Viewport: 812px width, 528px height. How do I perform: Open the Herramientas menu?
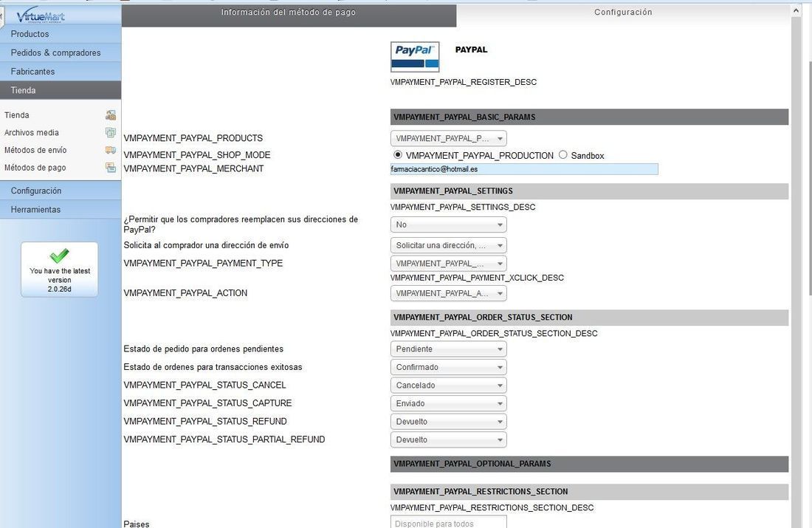tap(61, 209)
